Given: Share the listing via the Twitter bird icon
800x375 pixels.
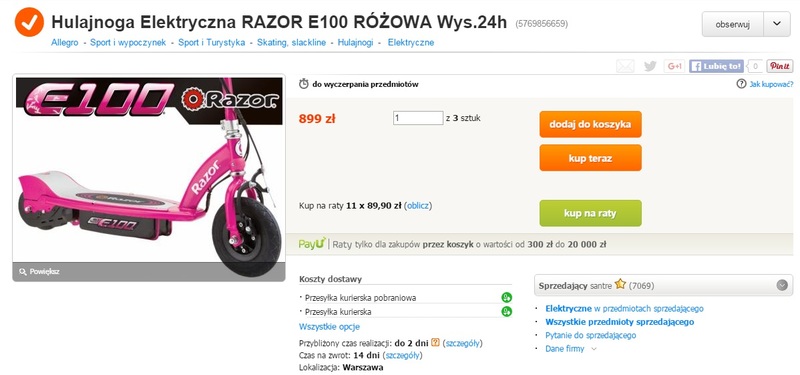Looking at the screenshot, I should coord(649,66).
